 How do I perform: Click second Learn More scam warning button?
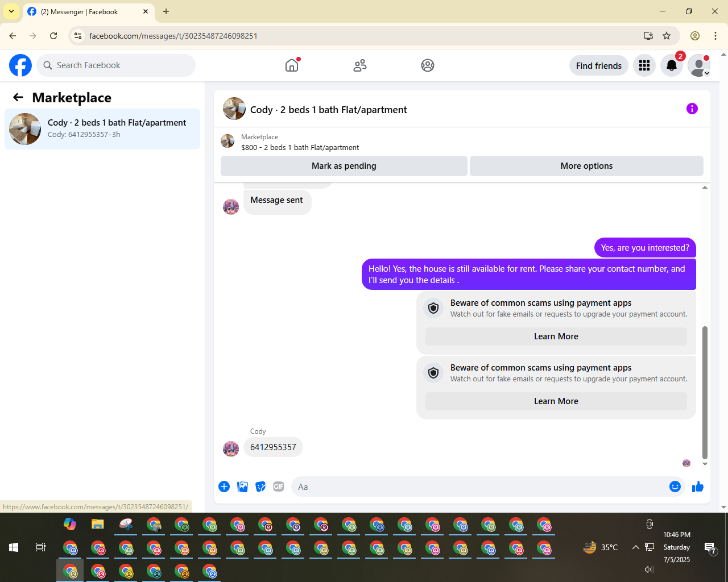coord(556,401)
